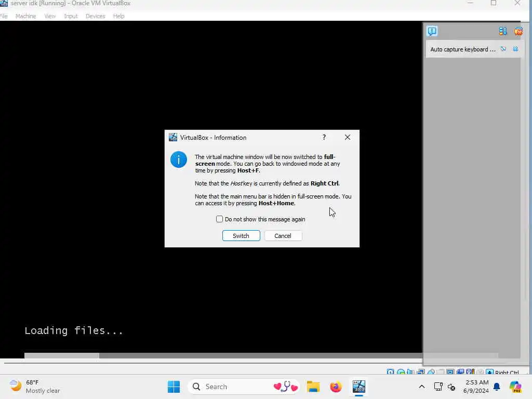Open the network tray icon
Viewport: 532px width, 399px height.
[x=438, y=387]
